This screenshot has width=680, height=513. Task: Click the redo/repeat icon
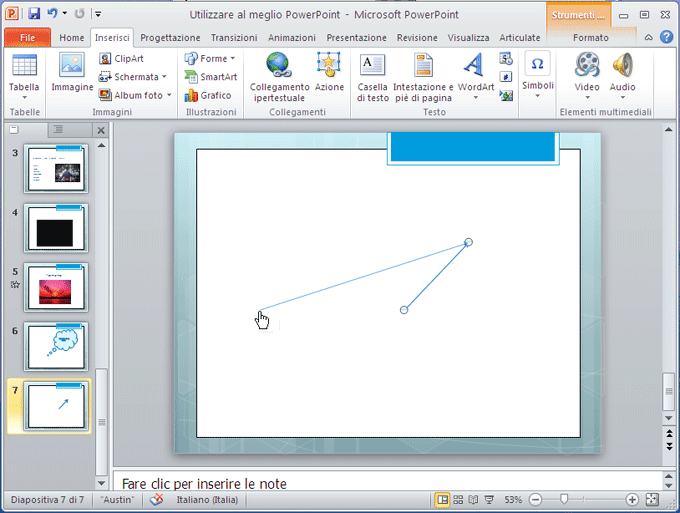click(79, 14)
